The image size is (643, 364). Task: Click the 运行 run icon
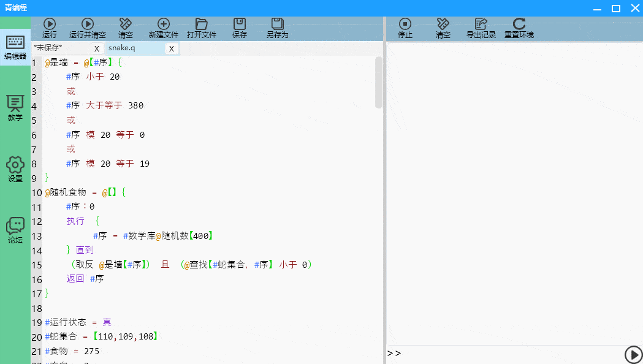click(49, 28)
